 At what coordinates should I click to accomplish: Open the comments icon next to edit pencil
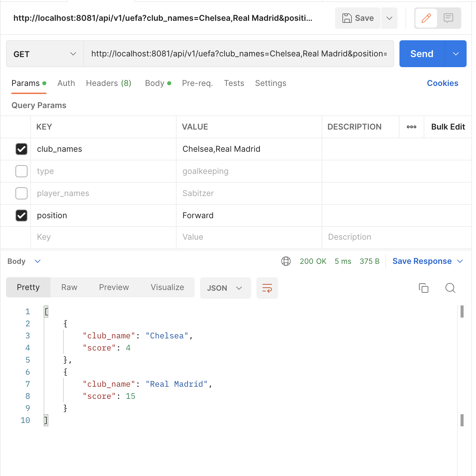coord(449,18)
